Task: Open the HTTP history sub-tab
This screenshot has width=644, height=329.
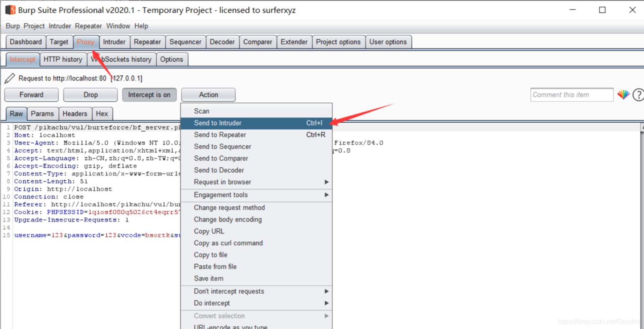Action: click(63, 59)
